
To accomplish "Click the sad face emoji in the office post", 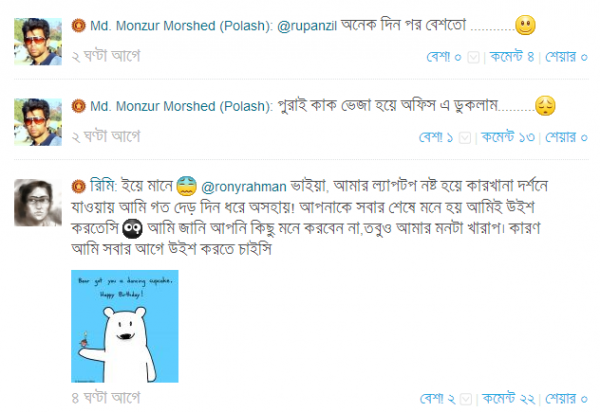I will [544, 105].
